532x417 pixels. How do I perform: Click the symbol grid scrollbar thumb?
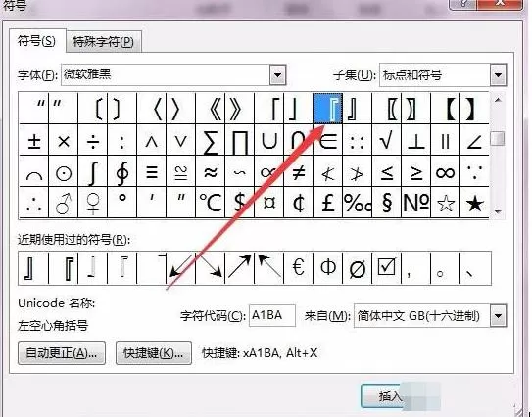[x=498, y=138]
